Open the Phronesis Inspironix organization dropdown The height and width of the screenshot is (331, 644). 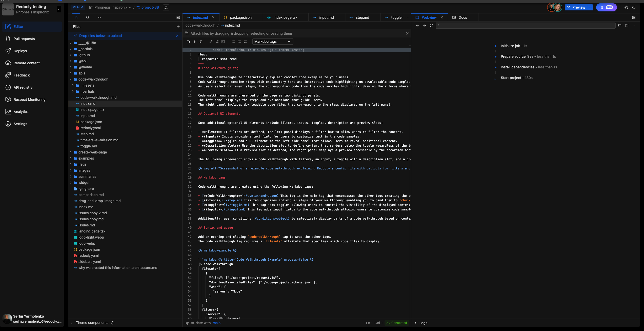[x=110, y=7]
